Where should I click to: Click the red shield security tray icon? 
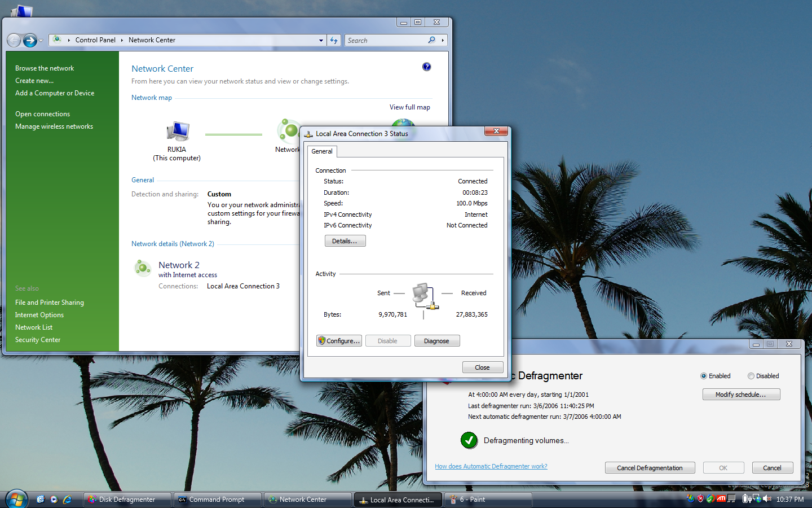pyautogui.click(x=701, y=498)
